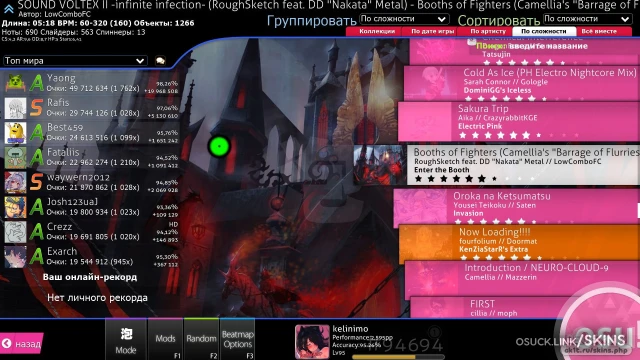The image size is (640, 360).
Task: Select Rafis's leaderboard score
Action: pyautogui.click(x=91, y=108)
